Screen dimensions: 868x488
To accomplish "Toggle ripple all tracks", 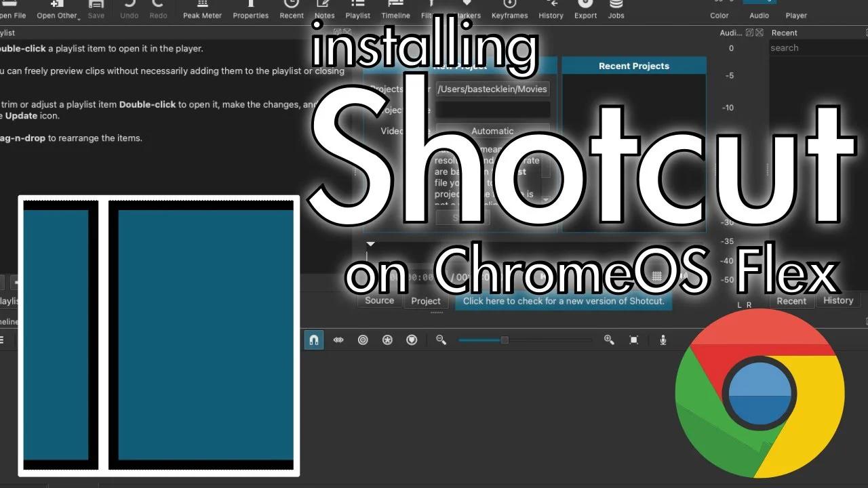I will point(387,340).
